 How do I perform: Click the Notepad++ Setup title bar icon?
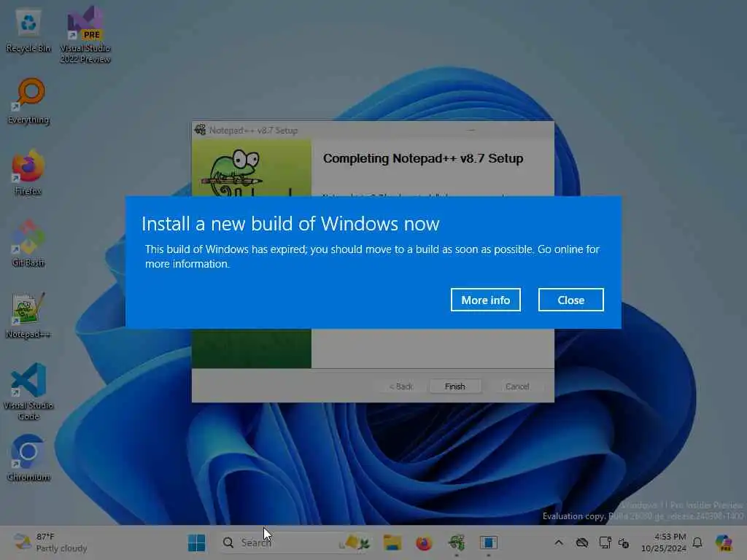point(200,130)
